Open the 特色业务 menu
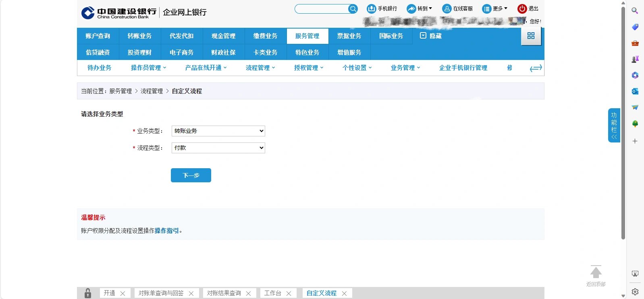The image size is (644, 299). tap(307, 52)
